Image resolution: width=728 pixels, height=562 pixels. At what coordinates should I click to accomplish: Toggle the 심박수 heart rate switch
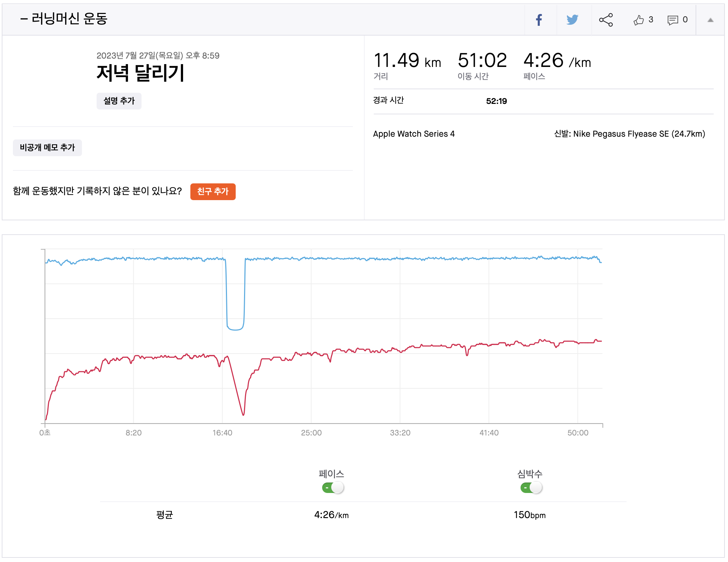531,487
